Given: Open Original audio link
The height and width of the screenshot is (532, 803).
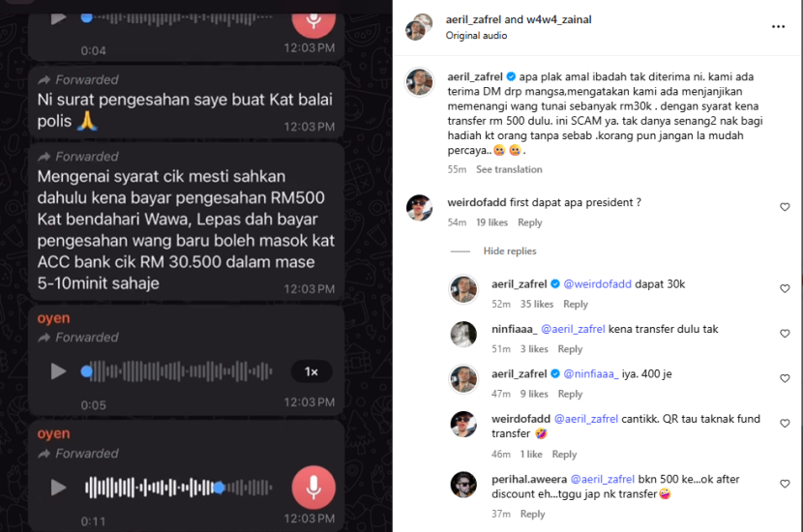Looking at the screenshot, I should 476,36.
